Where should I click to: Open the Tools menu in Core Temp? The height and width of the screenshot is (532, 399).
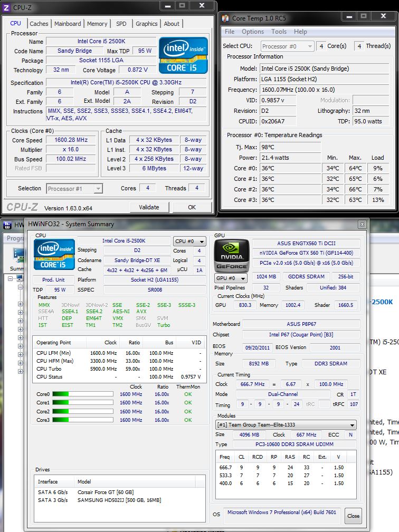click(x=279, y=32)
